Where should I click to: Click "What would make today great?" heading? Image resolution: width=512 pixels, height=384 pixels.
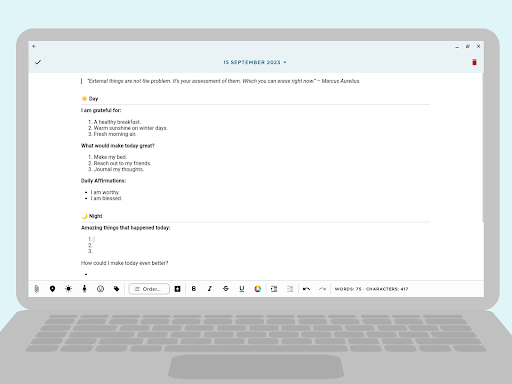point(118,146)
